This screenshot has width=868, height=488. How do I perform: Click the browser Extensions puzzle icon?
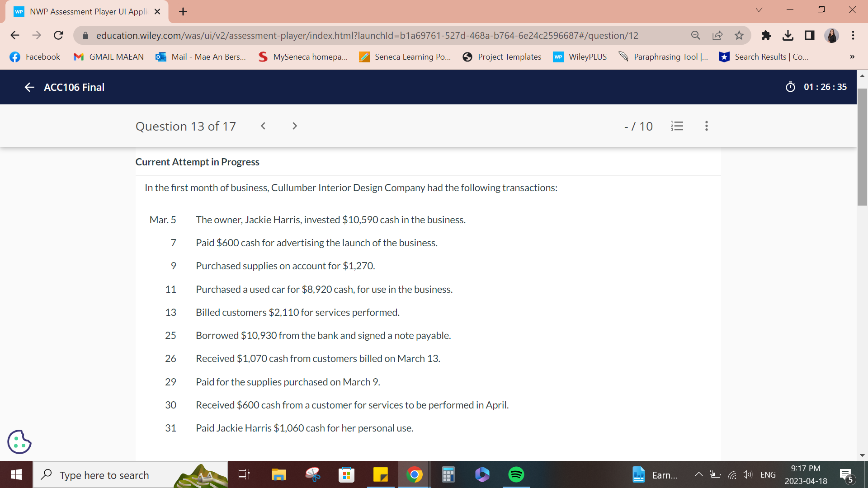coord(766,35)
